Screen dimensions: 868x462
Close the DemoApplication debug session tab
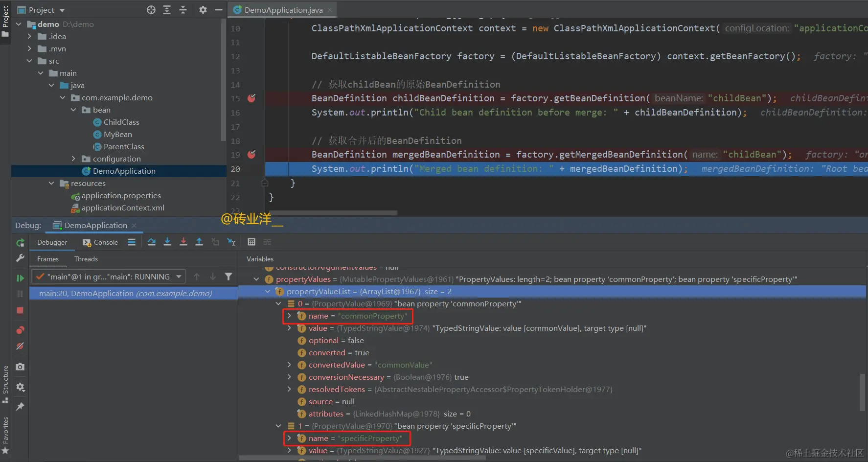click(134, 225)
